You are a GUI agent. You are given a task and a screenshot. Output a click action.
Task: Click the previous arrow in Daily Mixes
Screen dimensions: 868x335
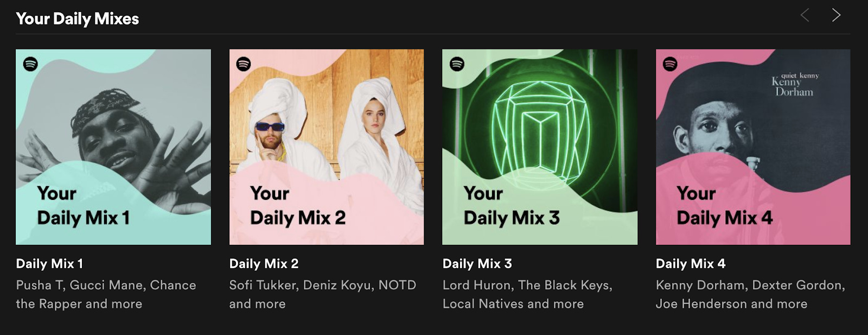click(x=805, y=15)
